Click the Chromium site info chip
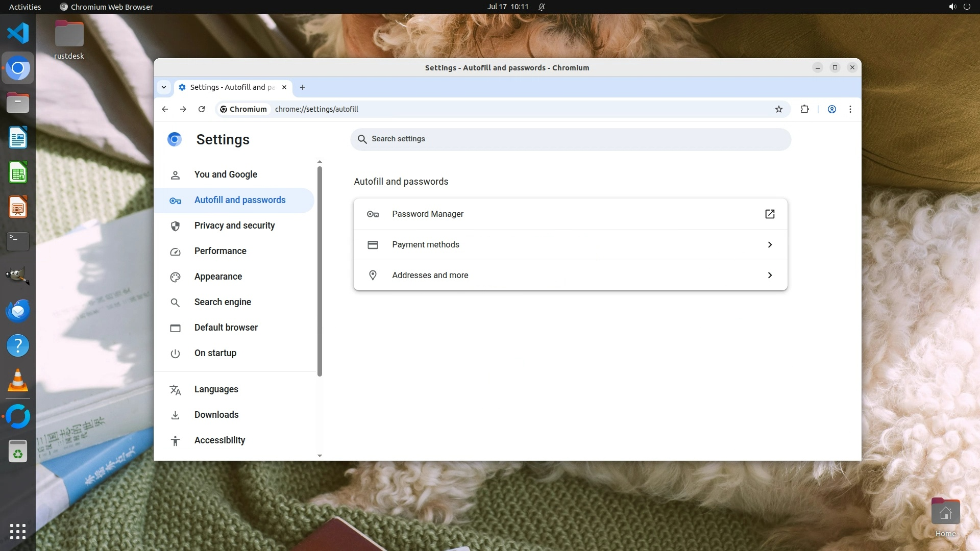The height and width of the screenshot is (551, 980). coord(243,109)
